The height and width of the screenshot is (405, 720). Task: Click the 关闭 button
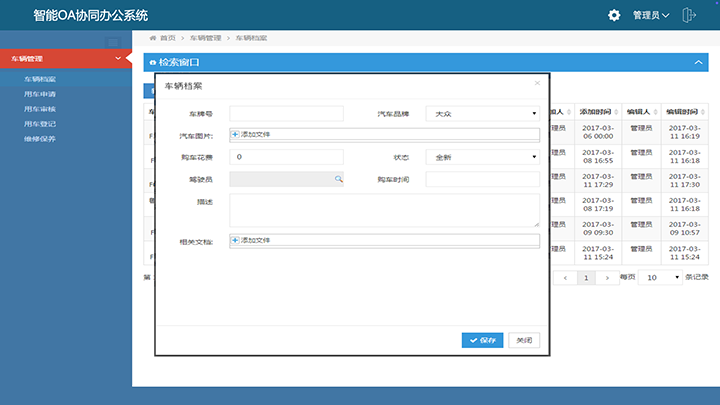click(524, 340)
